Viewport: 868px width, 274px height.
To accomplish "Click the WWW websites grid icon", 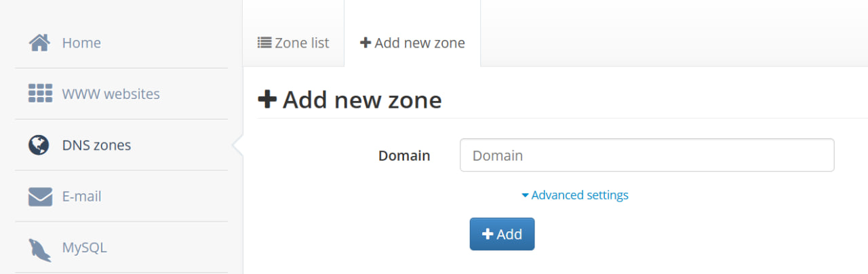I will click(x=40, y=94).
